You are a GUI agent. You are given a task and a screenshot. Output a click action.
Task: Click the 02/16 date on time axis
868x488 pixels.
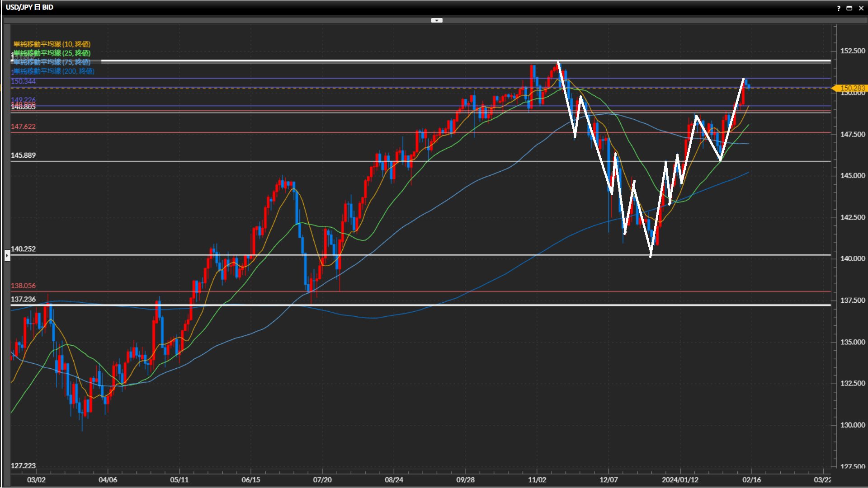[x=751, y=479]
